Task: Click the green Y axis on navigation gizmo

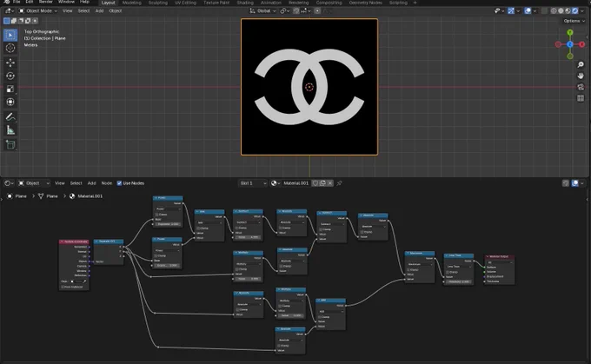Action: pos(570,32)
